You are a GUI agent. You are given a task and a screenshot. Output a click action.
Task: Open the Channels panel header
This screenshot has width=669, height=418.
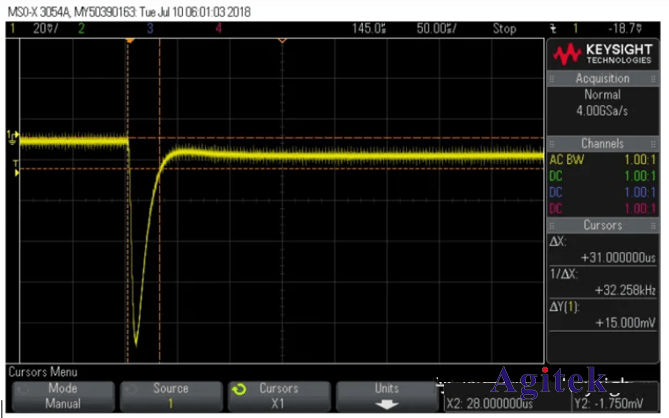click(603, 143)
